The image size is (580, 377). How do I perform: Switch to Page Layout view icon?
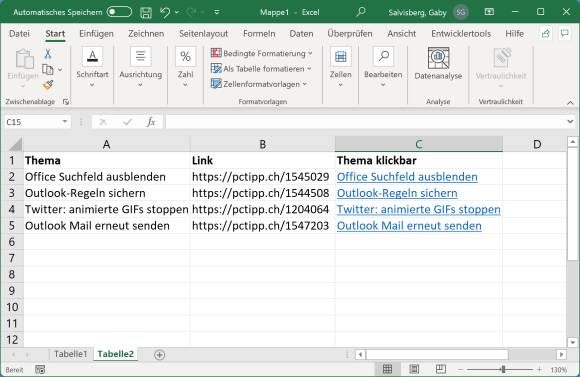point(414,369)
